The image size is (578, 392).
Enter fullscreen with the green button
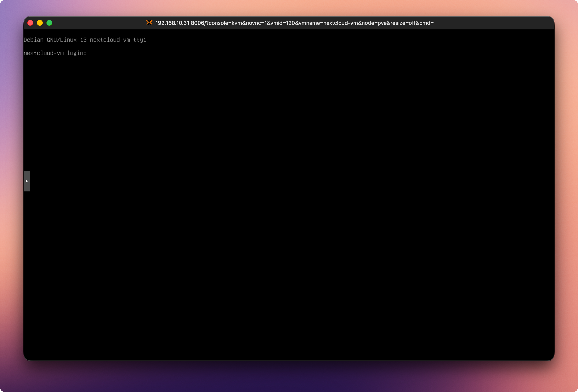pos(49,23)
